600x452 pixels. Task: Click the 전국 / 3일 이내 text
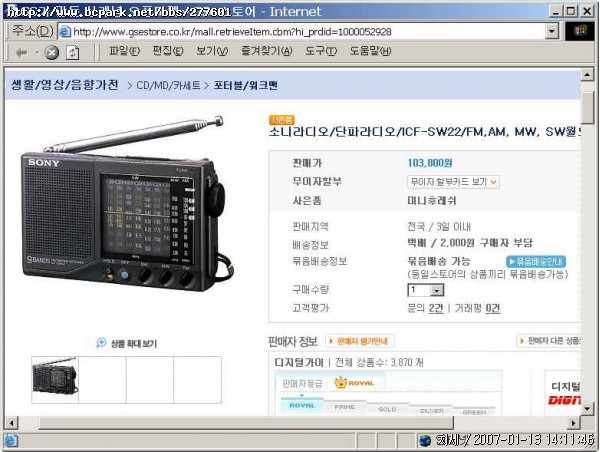439,227
